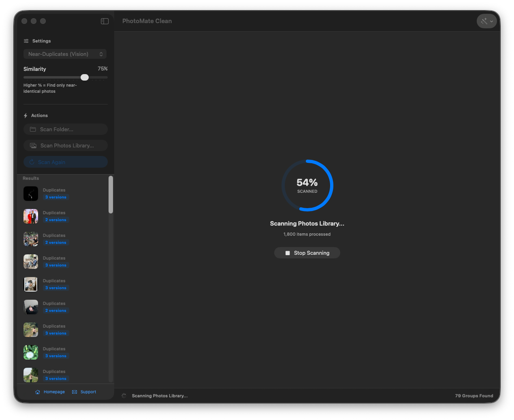
Task: Adjust the Similarity slider handle
Action: (85, 77)
